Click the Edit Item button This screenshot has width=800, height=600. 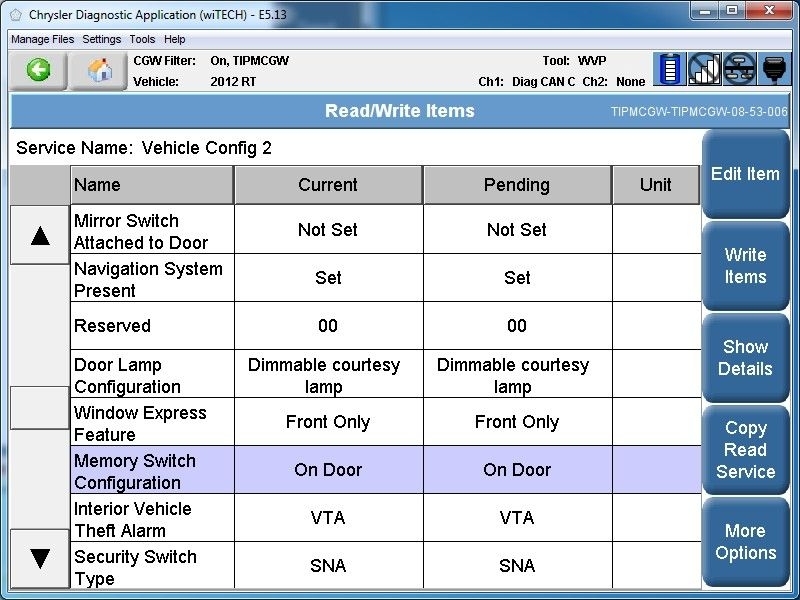tap(745, 174)
